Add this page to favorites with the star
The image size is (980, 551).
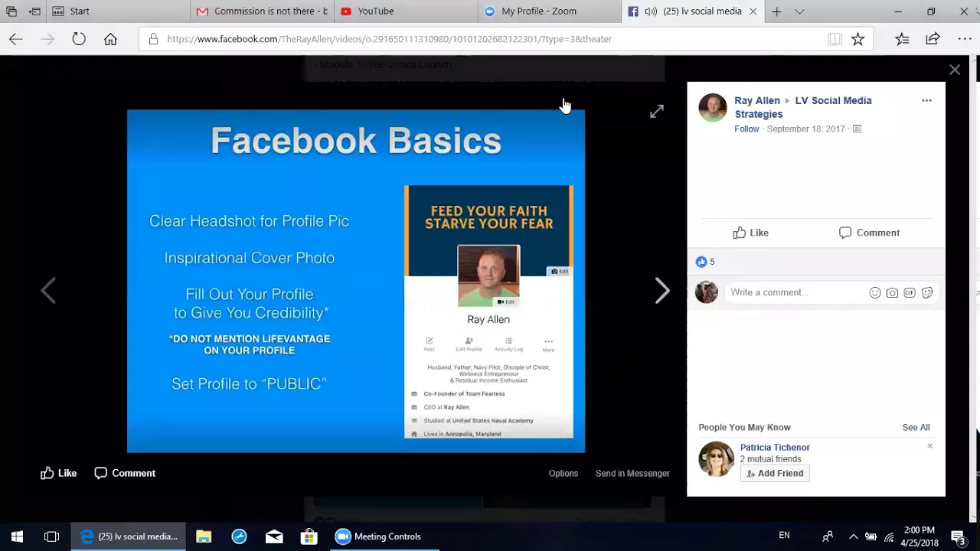point(857,39)
